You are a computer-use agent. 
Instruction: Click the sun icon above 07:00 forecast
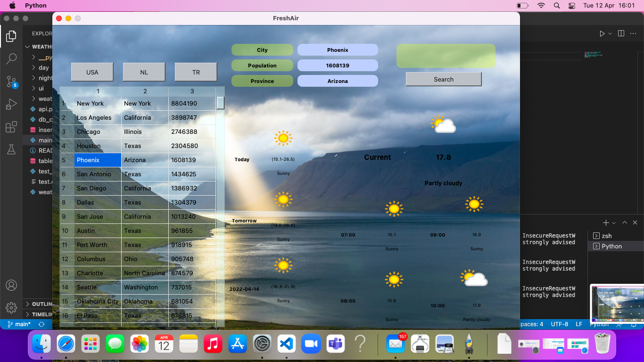pos(394,208)
